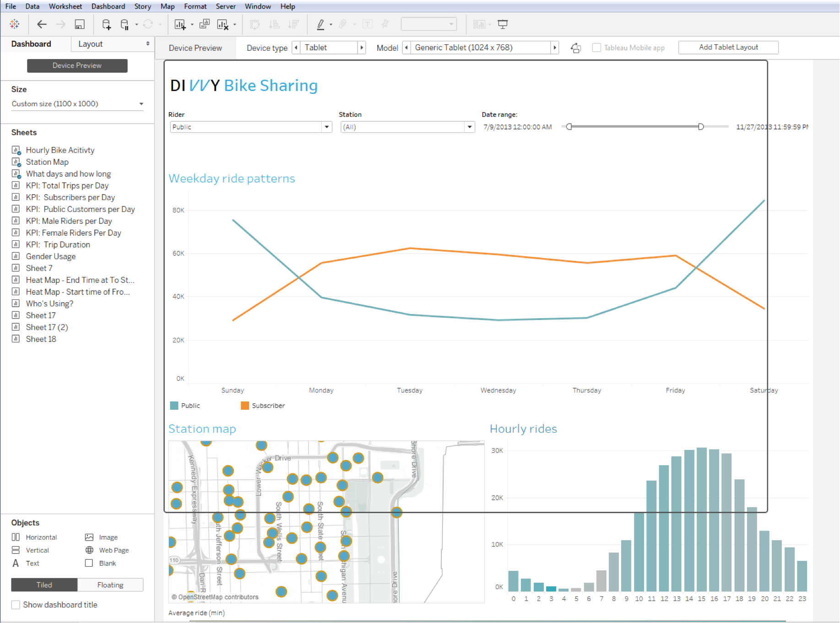This screenshot has width=840, height=623.
Task: Open presentation mode icon
Action: coord(503,24)
